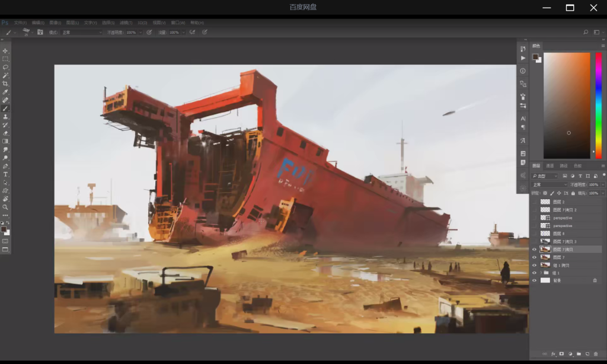Hide the 背景 layer
The height and width of the screenshot is (364, 607).
(534, 280)
